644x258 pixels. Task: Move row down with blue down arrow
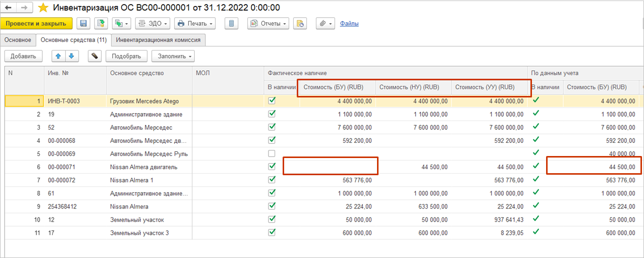pos(71,56)
